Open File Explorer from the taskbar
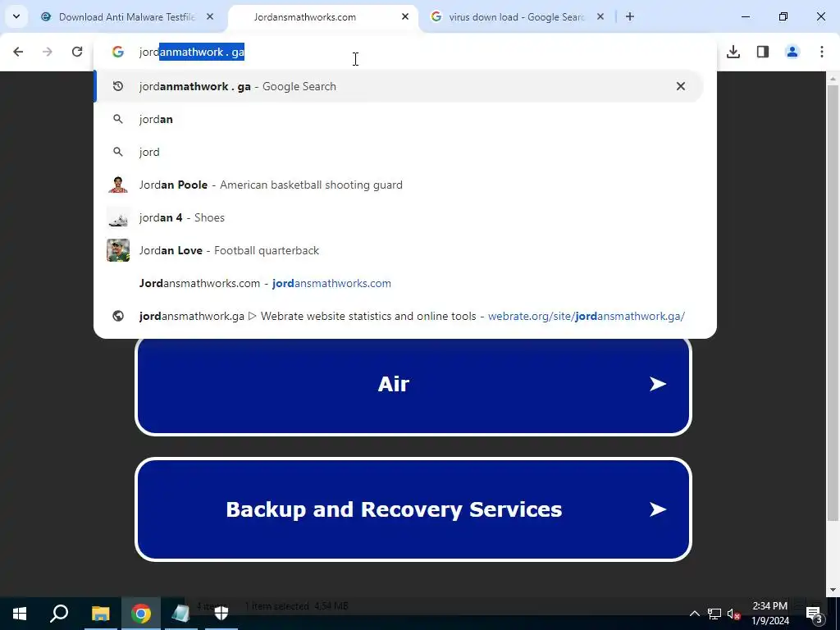Image resolution: width=840 pixels, height=630 pixels. point(100,614)
